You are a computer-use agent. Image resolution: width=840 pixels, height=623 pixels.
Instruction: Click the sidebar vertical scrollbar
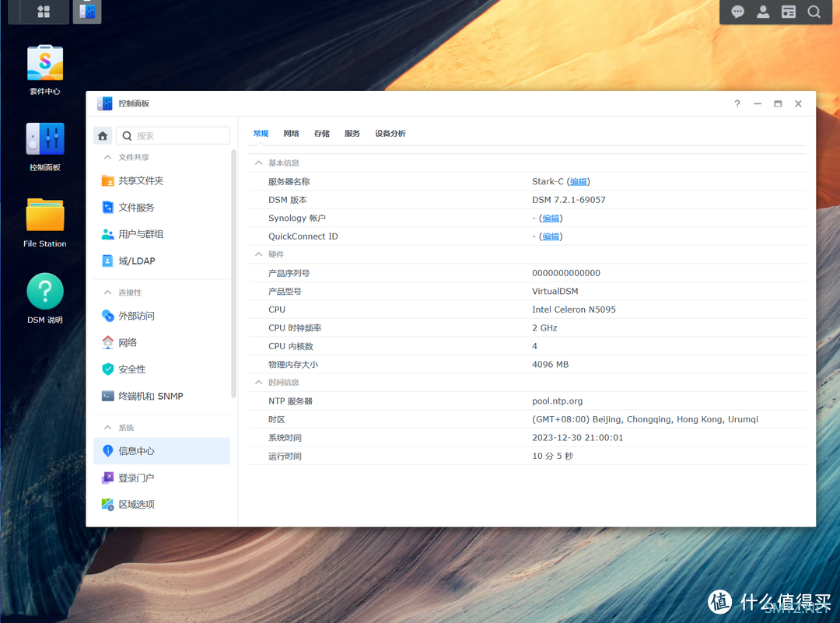coord(233,273)
